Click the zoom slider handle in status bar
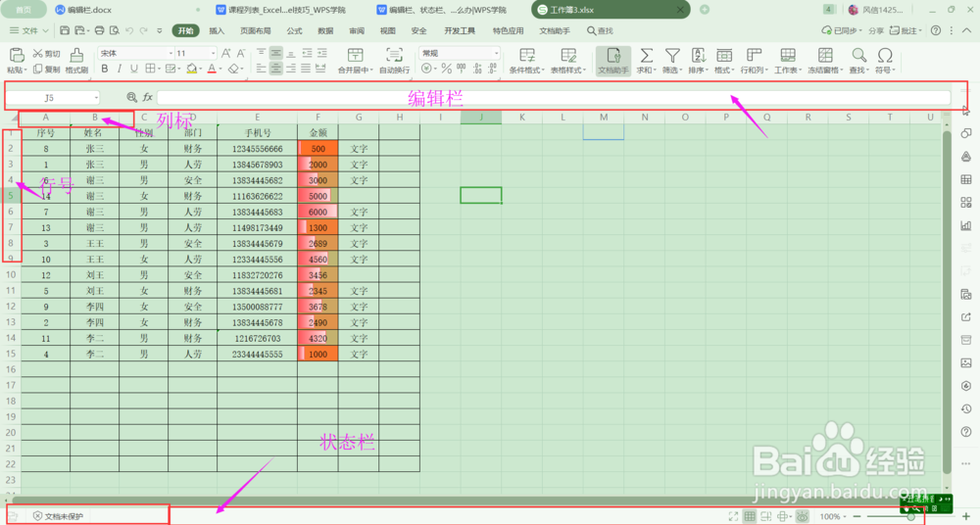Viewport: 980px width, 525px height. pos(911,516)
